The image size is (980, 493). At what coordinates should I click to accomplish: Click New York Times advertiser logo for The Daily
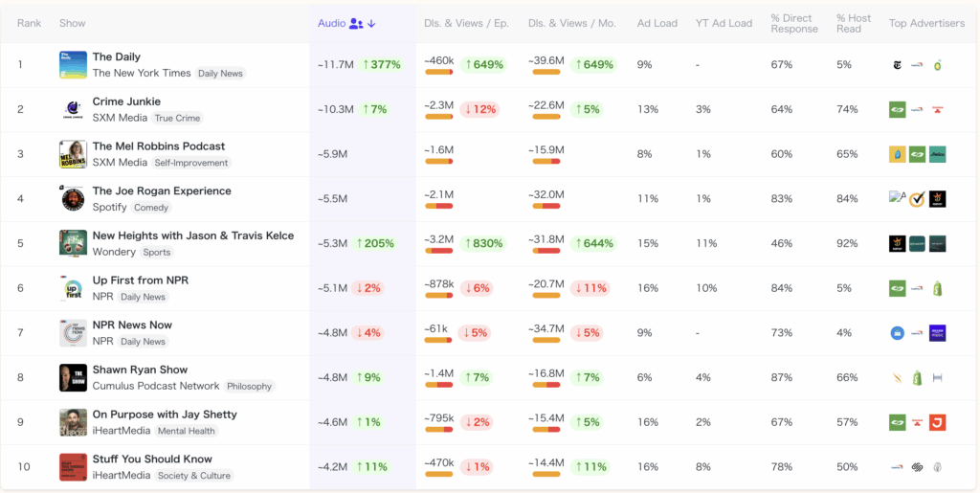click(897, 65)
